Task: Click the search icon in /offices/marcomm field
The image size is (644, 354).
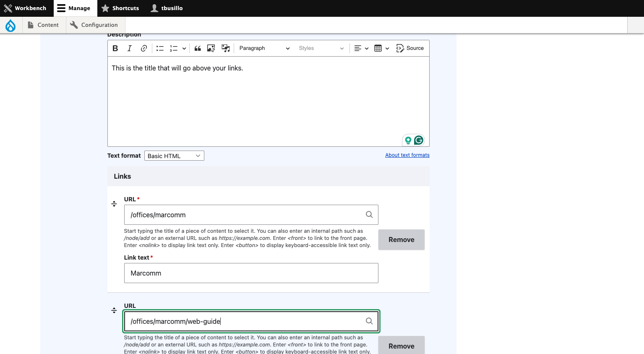Action: (x=369, y=214)
